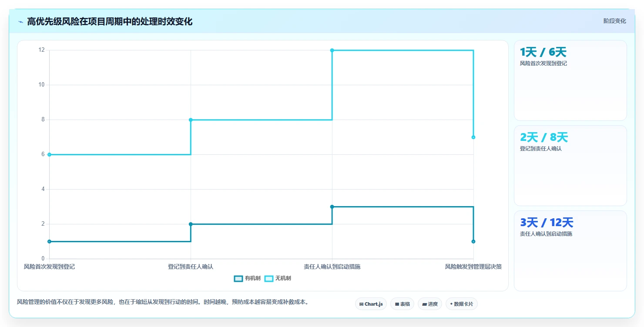
Task: Click the 风险首次发现到登记 x-axis label
Action: 49,267
